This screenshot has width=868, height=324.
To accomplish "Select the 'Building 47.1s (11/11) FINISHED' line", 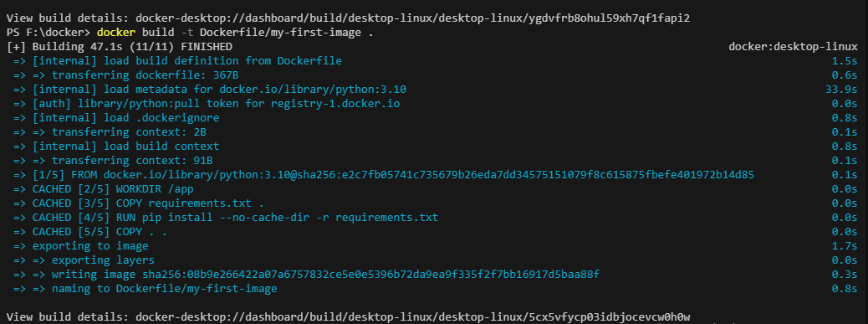I will (119, 47).
